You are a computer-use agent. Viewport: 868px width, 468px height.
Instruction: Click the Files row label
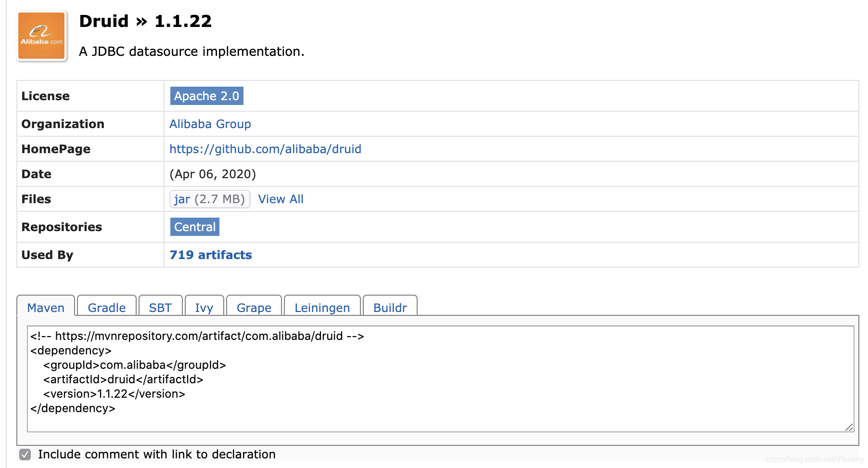[x=36, y=199]
